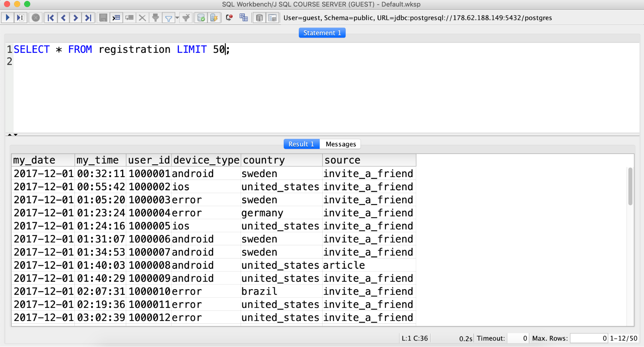Click line number 2 in editor gutter
This screenshot has height=347, width=644.
tap(9, 61)
